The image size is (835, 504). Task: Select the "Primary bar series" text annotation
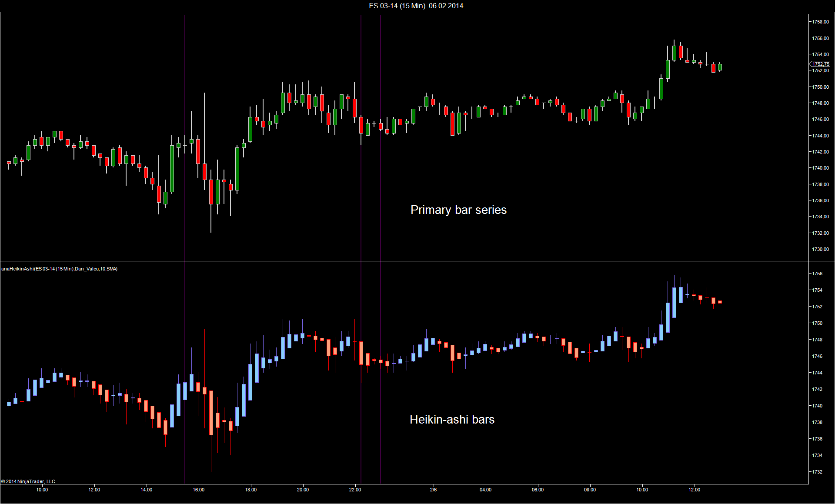point(458,210)
